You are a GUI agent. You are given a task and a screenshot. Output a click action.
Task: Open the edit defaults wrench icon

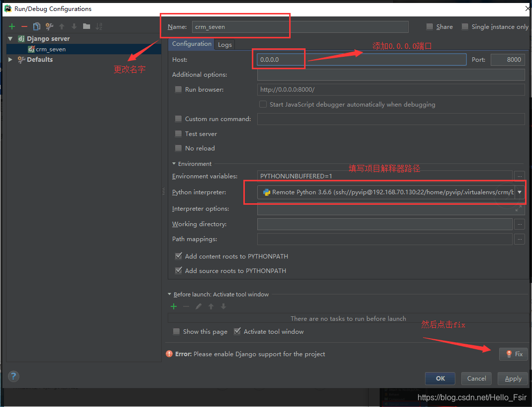[49, 26]
